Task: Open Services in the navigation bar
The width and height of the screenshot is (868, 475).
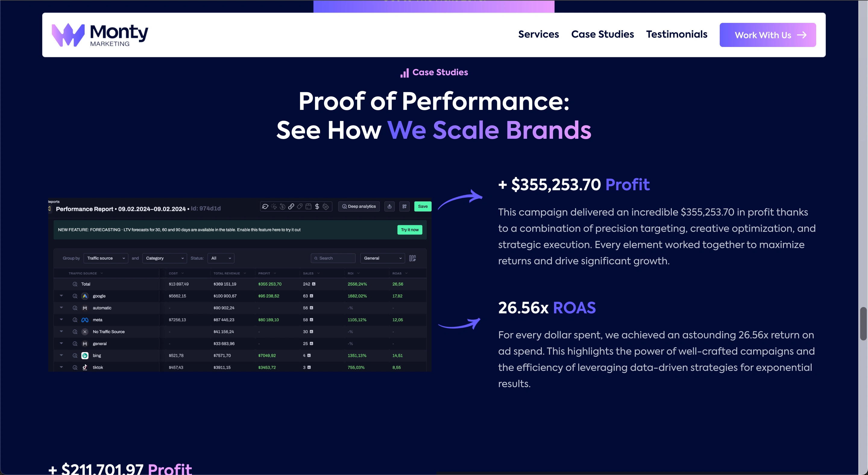Action: click(x=538, y=34)
